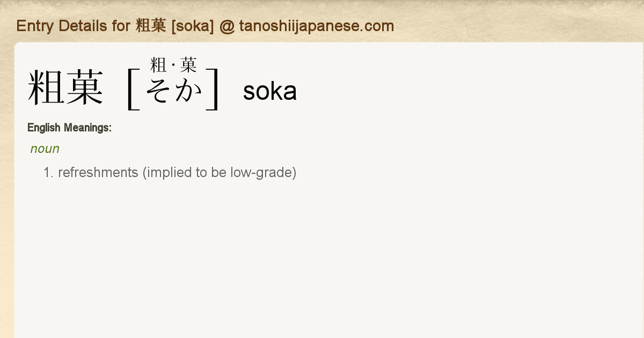This screenshot has width=644, height=338.
Task: Click the closing square bracket after the reading
Action: coord(214,89)
